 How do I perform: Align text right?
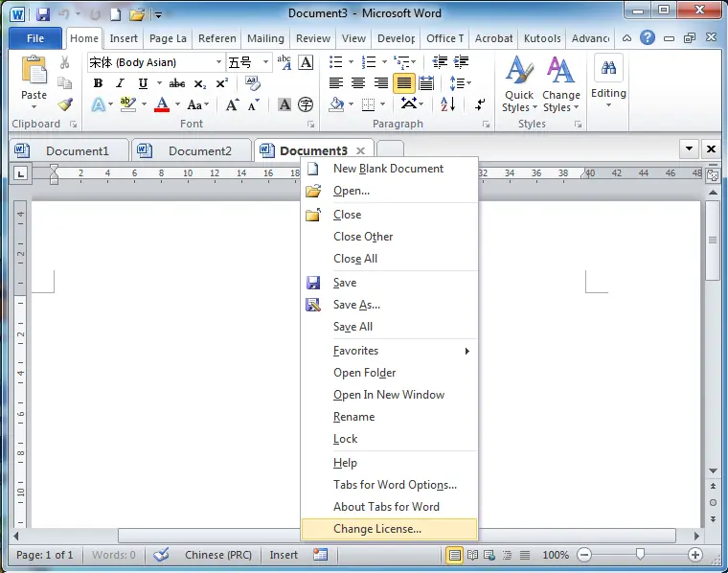click(x=380, y=83)
